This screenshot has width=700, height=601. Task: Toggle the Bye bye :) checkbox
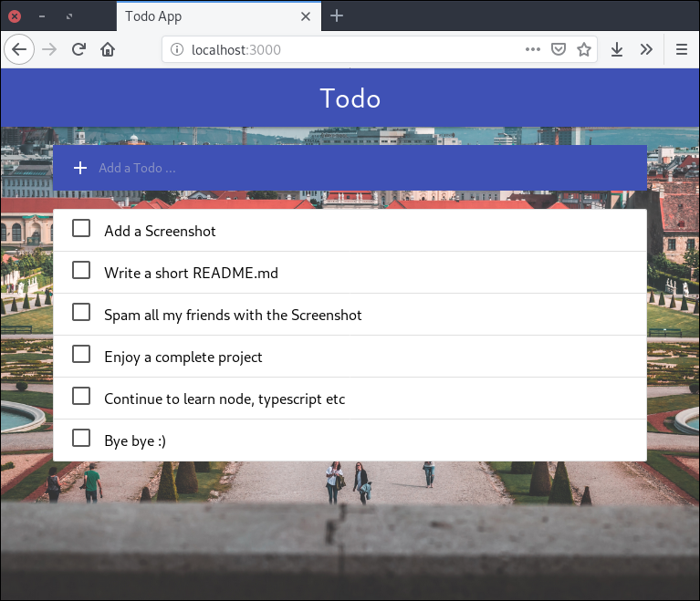click(81, 438)
